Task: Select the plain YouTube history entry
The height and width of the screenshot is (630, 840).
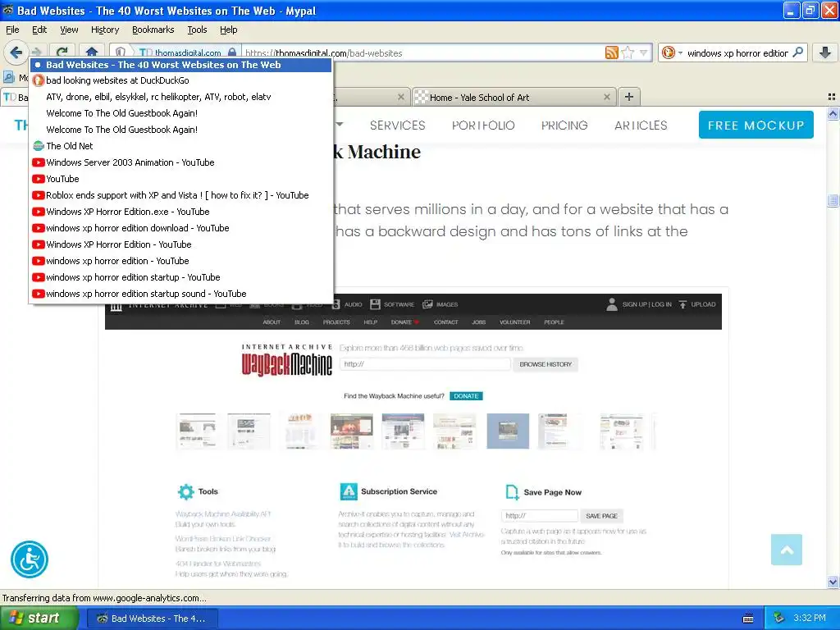Action: tap(180, 179)
